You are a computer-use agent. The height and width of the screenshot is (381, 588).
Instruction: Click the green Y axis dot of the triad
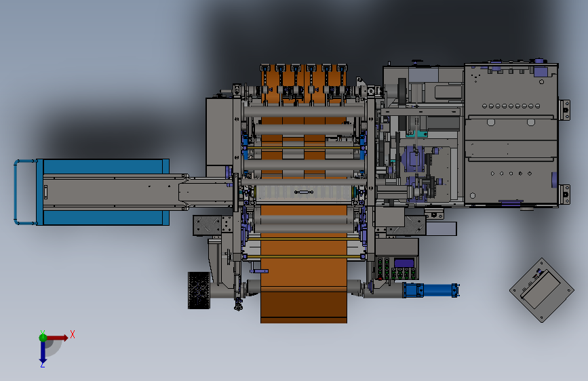[x=43, y=338]
